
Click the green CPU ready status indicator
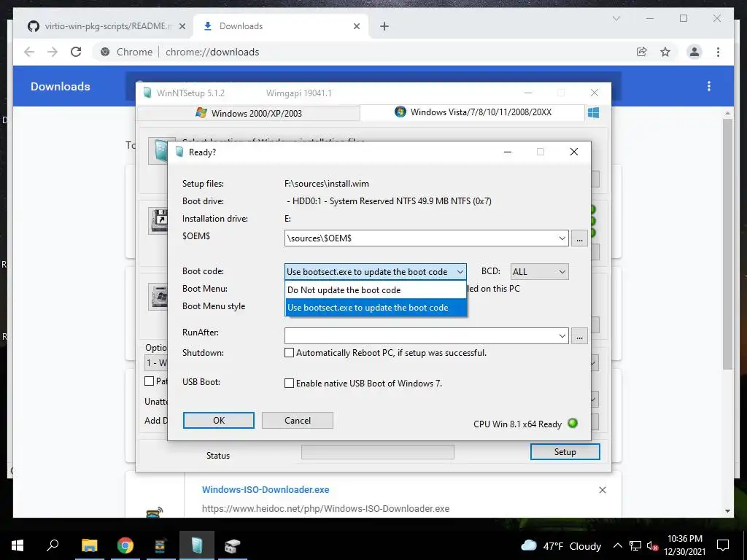pyautogui.click(x=573, y=423)
